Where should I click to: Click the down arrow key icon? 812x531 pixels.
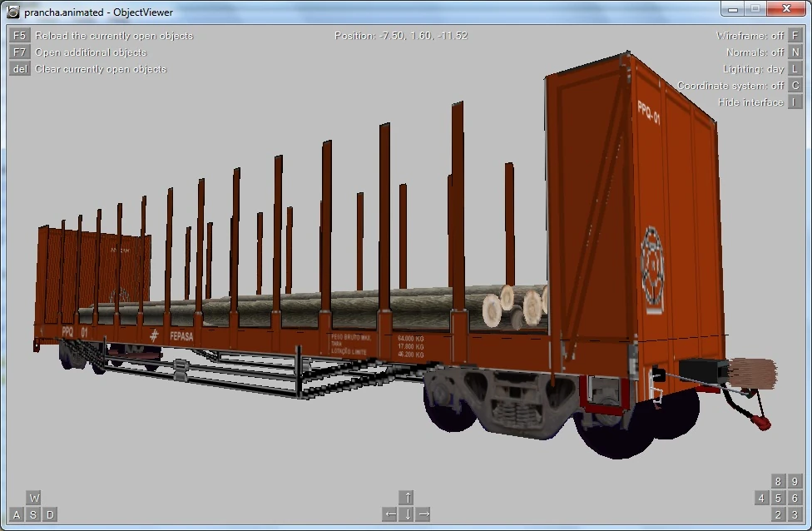click(407, 514)
